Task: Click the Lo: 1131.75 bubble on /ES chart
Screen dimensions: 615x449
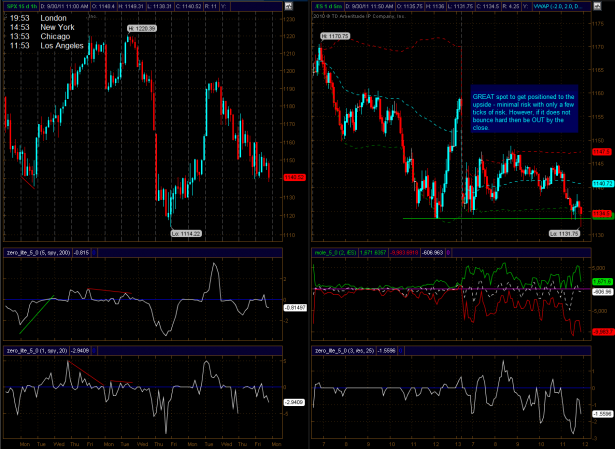Action: 564,233
